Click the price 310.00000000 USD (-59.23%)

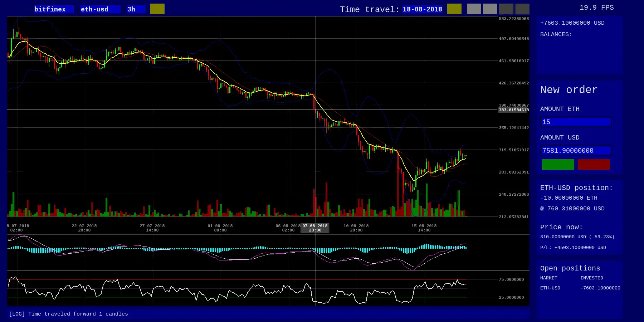[577, 237]
